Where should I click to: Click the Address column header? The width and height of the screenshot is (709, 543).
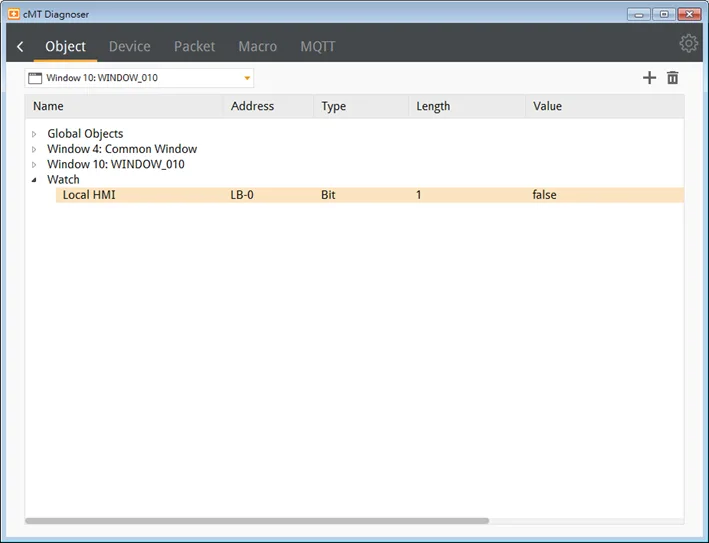pyautogui.click(x=268, y=106)
